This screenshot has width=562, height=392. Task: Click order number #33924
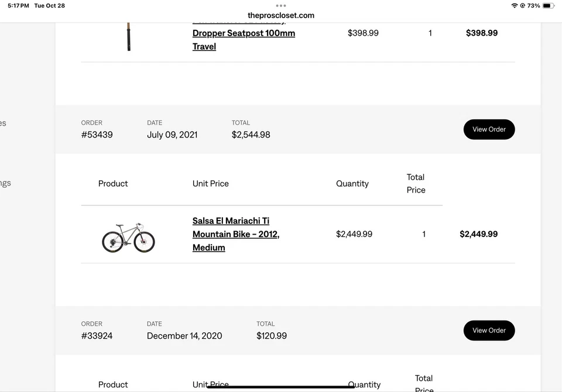tap(97, 336)
